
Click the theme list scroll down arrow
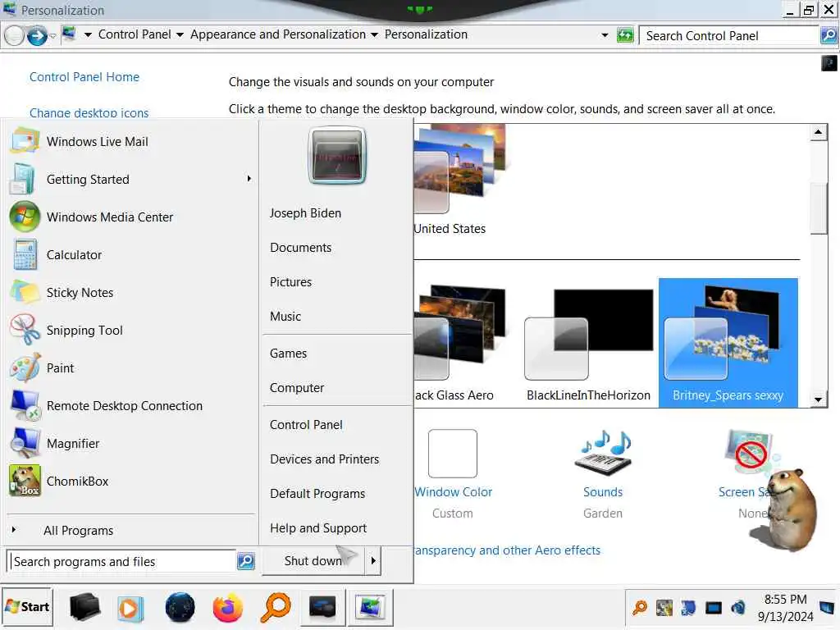point(818,399)
